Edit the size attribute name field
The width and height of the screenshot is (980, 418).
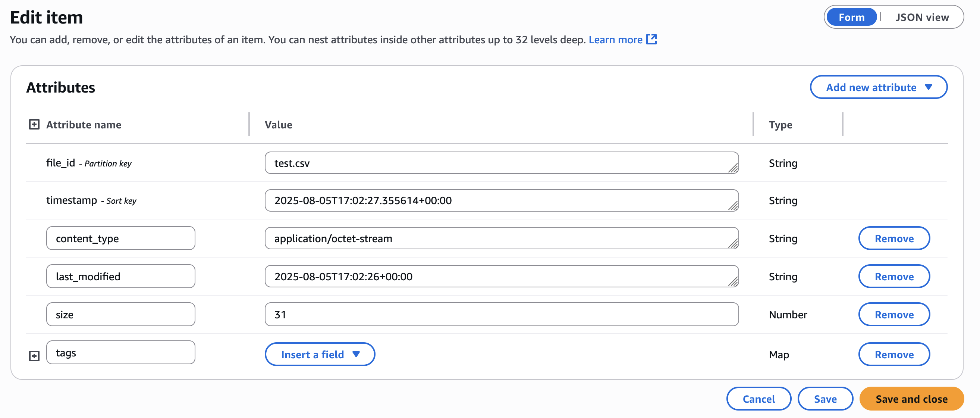(120, 315)
